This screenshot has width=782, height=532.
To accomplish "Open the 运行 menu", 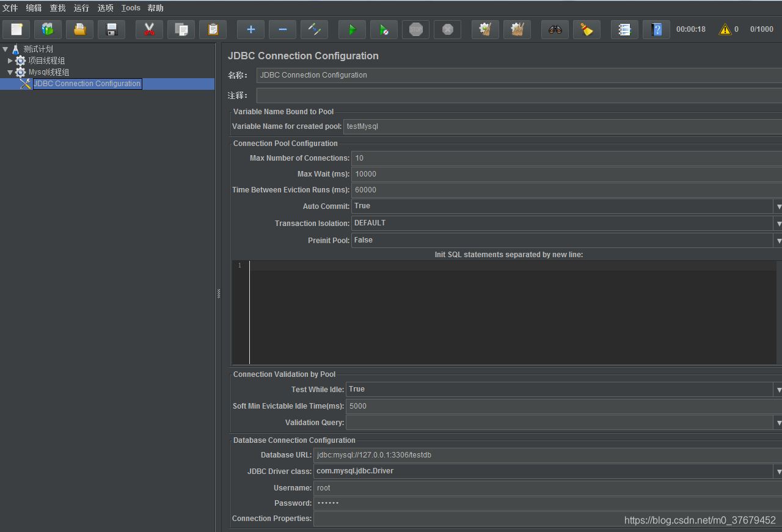I will (x=81, y=8).
